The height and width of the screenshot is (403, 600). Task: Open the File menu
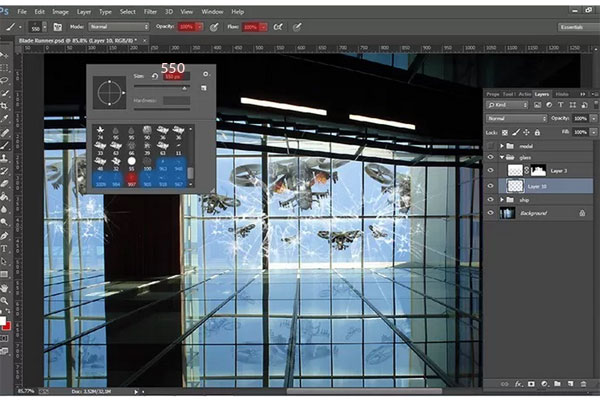(22, 12)
